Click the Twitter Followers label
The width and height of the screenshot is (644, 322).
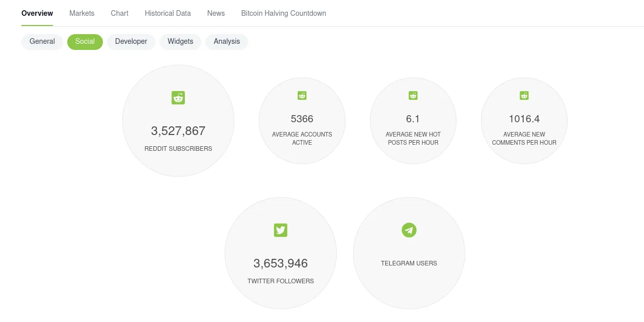[281, 281]
